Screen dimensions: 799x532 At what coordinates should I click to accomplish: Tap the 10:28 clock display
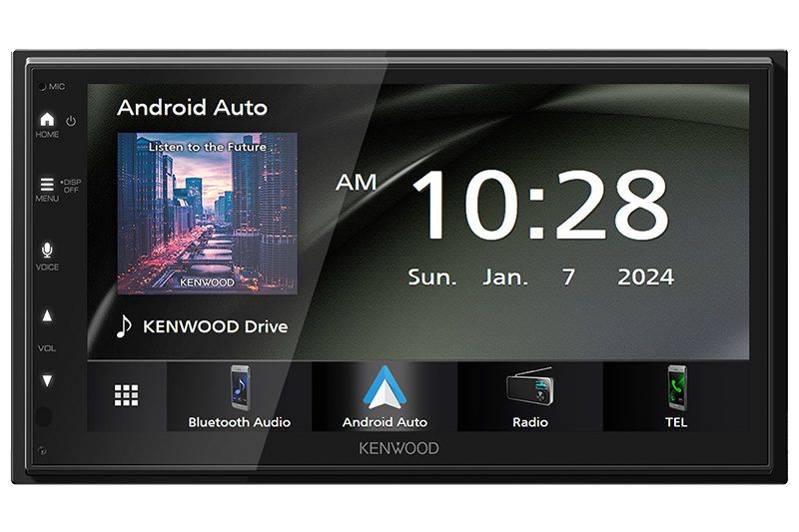tap(539, 206)
